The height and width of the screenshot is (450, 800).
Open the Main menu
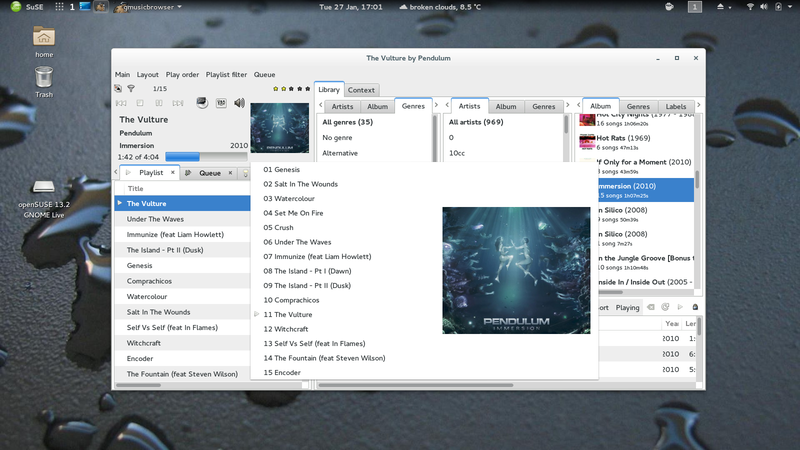pos(122,74)
